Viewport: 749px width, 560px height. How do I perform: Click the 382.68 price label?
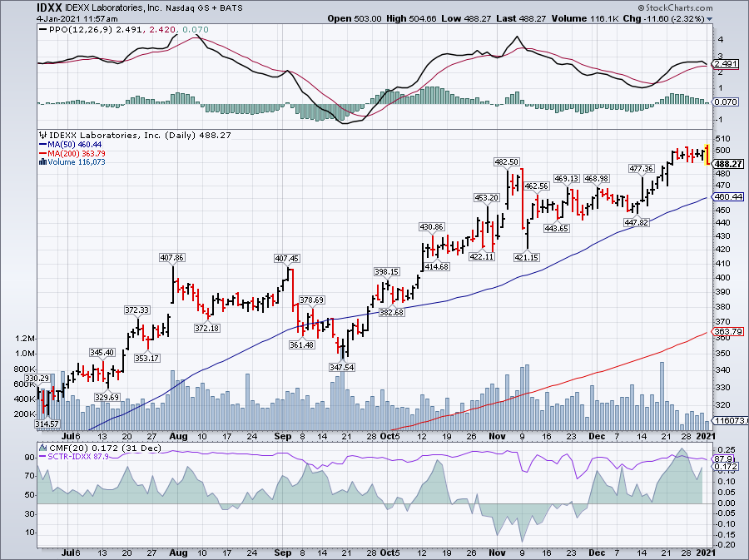pos(391,313)
